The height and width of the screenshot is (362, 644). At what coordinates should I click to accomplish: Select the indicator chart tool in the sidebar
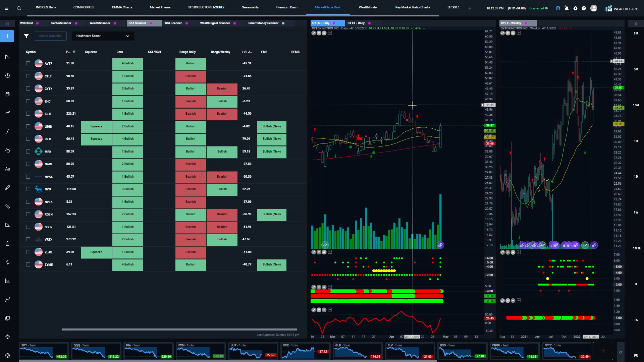(x=7, y=57)
